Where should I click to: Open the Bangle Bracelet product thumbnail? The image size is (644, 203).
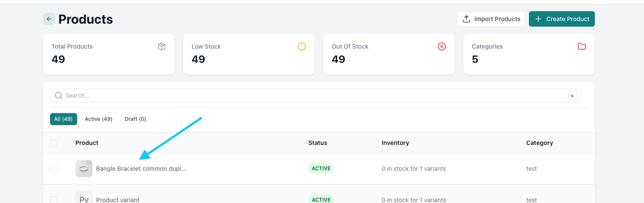point(84,169)
